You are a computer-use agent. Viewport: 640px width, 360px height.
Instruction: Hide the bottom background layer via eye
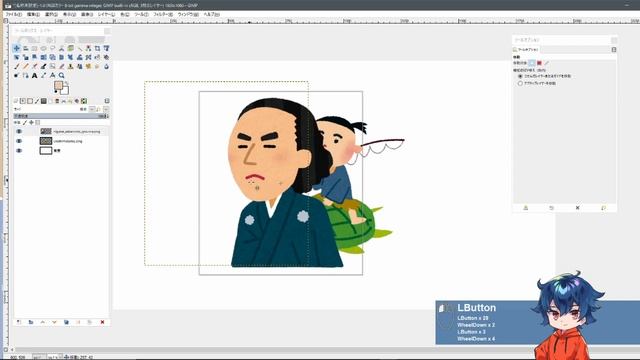point(19,151)
